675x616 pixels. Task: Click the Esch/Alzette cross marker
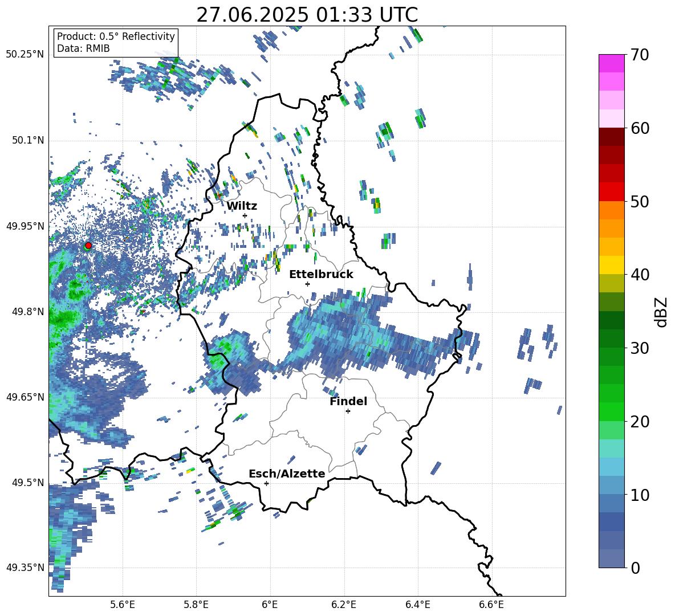tap(266, 483)
